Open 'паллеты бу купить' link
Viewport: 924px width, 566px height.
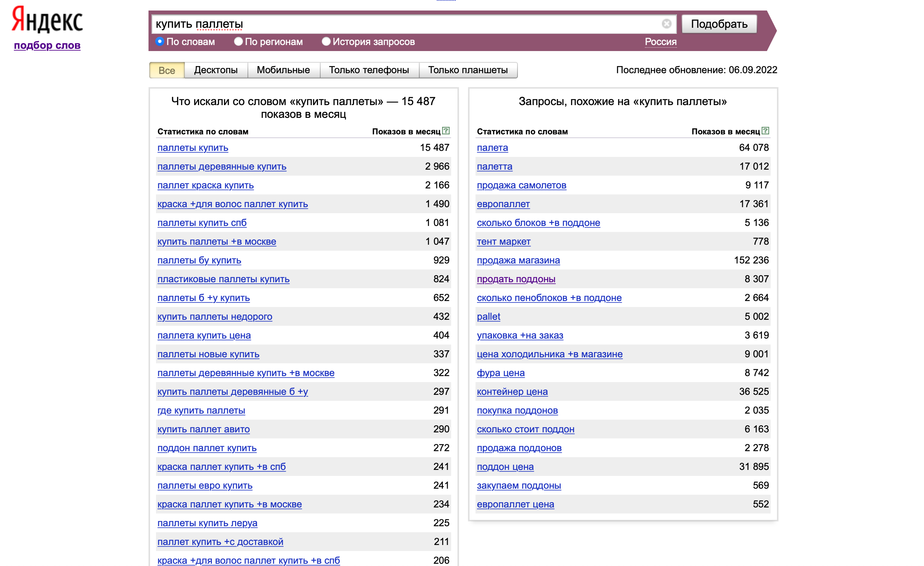[199, 260]
